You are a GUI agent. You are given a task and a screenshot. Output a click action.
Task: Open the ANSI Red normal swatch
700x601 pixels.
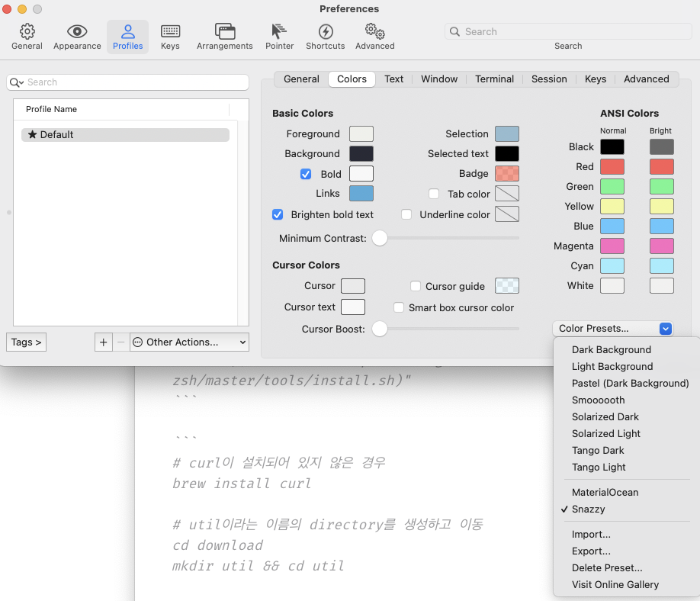click(612, 166)
